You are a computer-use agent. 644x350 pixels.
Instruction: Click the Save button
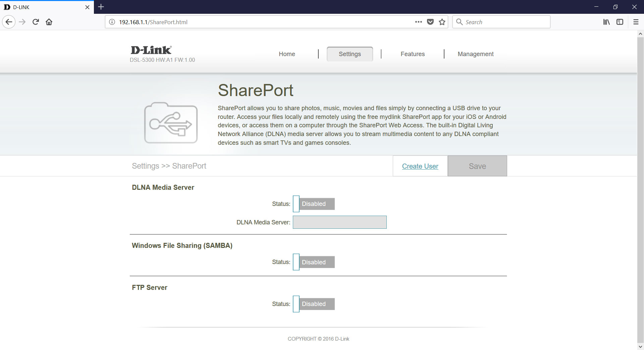tap(477, 166)
